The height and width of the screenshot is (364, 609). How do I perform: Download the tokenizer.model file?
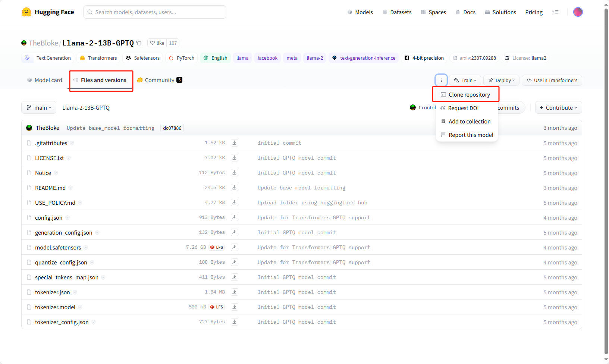pos(235,307)
